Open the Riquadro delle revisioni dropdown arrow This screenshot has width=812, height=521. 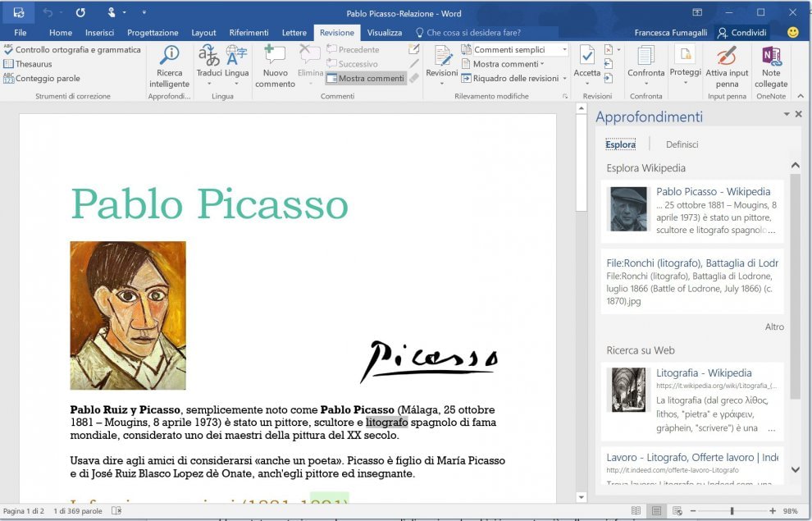click(x=564, y=78)
